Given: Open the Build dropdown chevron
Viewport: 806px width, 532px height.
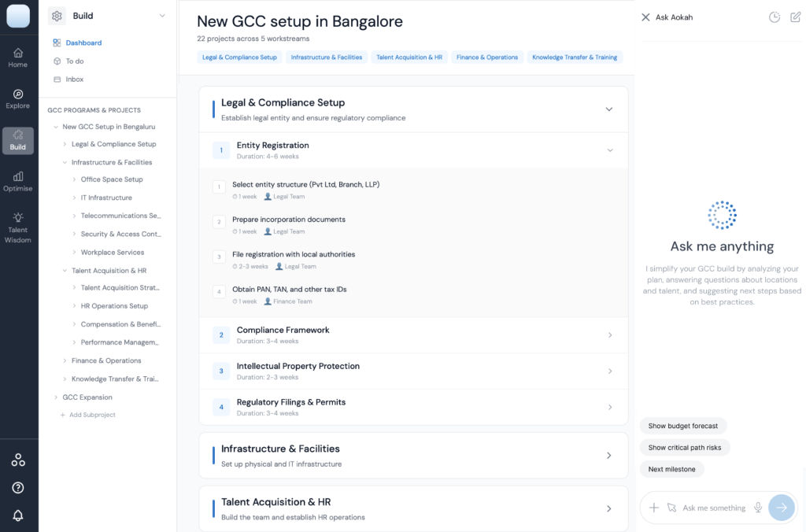Looking at the screenshot, I should click(x=162, y=16).
